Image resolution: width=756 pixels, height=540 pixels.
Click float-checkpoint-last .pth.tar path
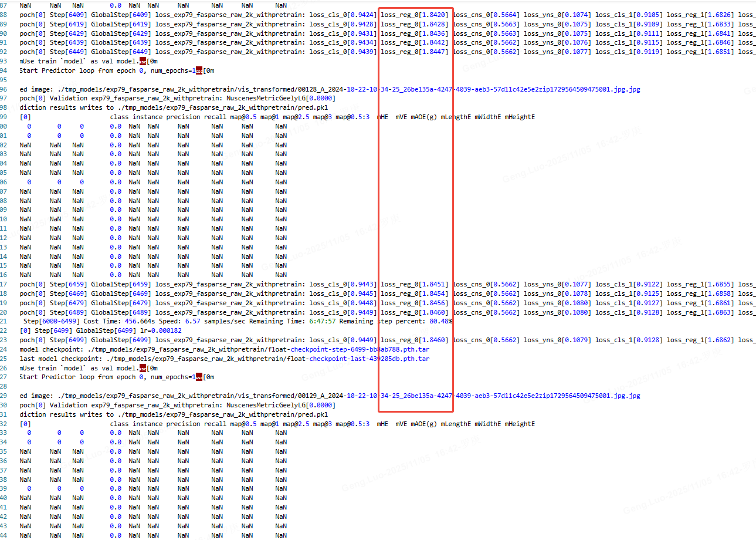point(268,359)
